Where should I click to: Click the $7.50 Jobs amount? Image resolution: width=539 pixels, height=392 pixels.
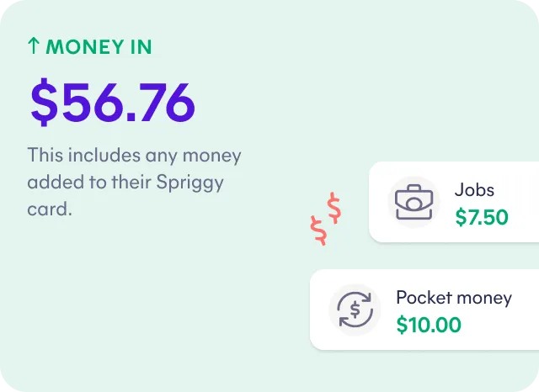[482, 218]
